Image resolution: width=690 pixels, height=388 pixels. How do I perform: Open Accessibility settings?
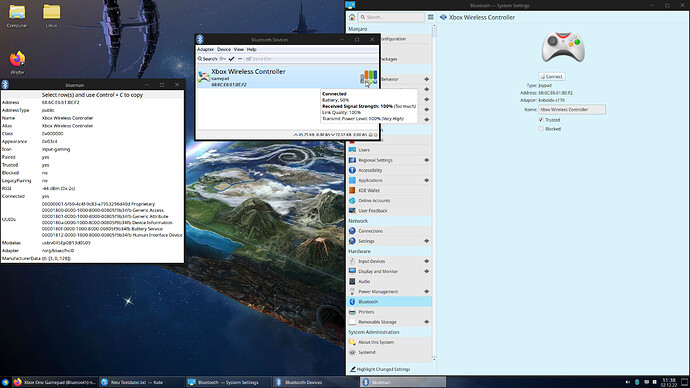[x=389, y=170]
